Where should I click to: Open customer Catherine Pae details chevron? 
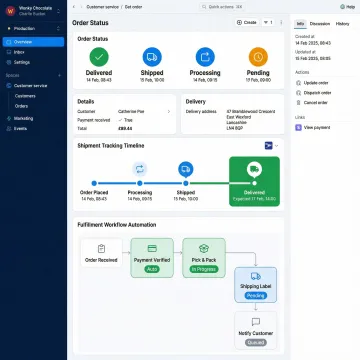pos(169,112)
